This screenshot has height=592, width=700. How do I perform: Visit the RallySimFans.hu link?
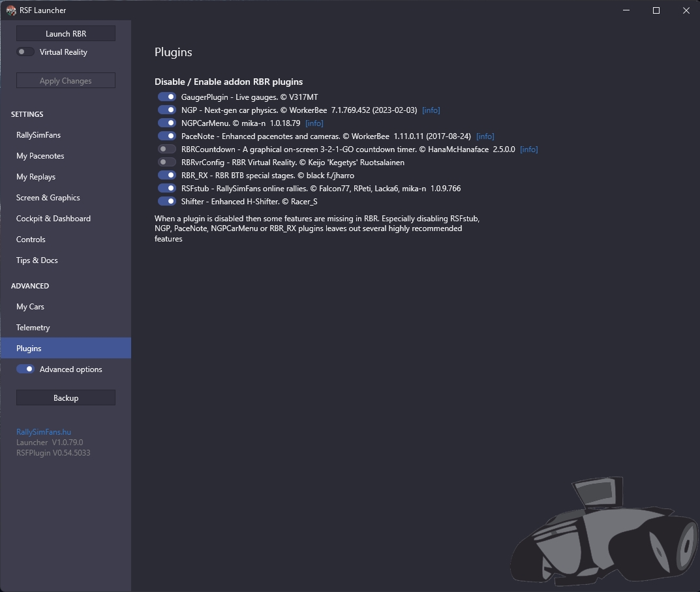tap(43, 432)
